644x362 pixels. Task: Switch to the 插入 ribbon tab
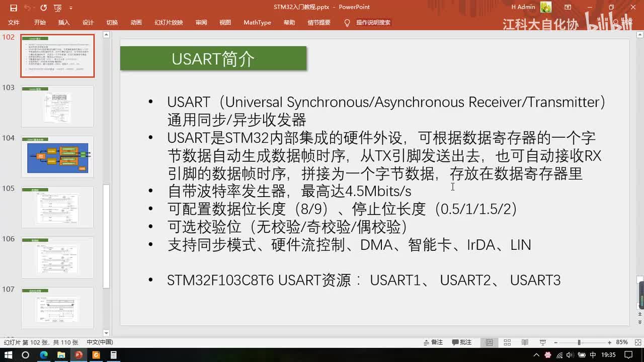(64, 23)
